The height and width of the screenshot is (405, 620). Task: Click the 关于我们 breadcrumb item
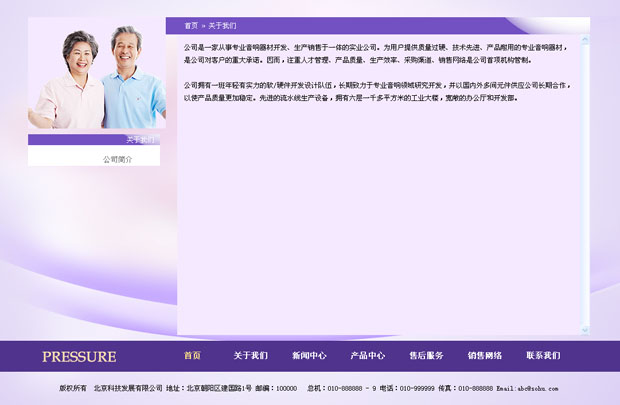coord(222,26)
